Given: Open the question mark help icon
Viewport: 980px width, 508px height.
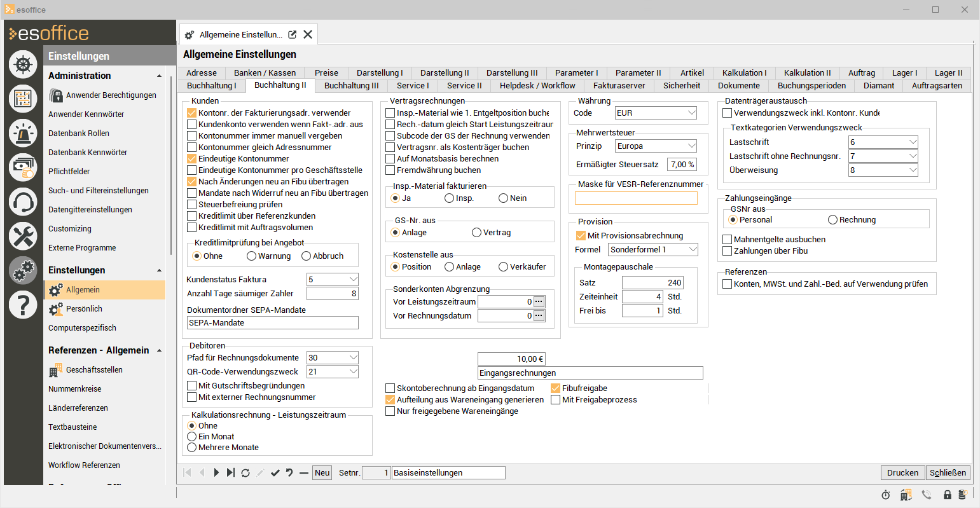Looking at the screenshot, I should click(23, 305).
